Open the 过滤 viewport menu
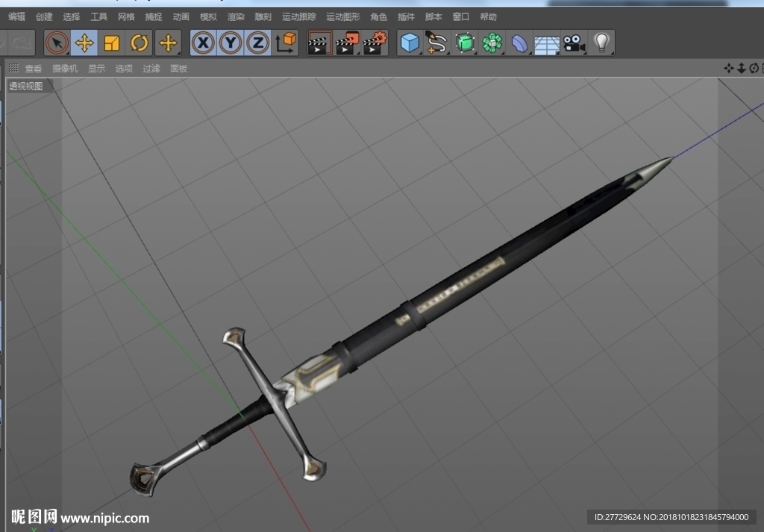 coord(151,69)
